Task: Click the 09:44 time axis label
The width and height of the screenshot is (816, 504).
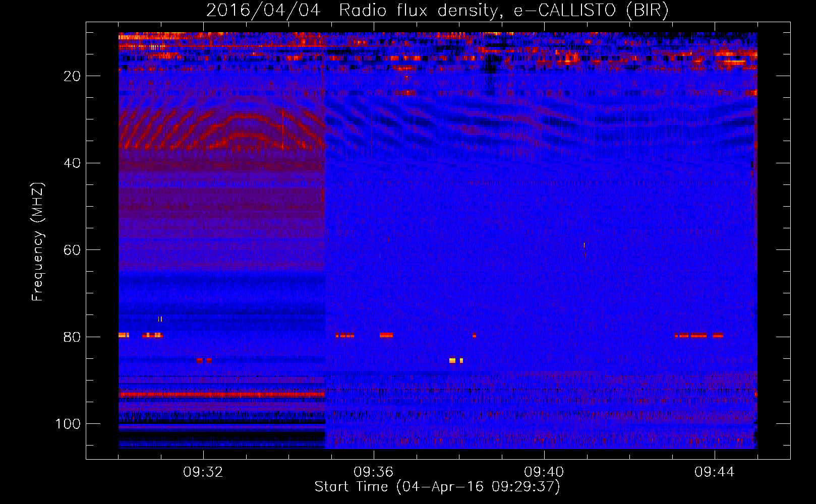Action: 715,472
